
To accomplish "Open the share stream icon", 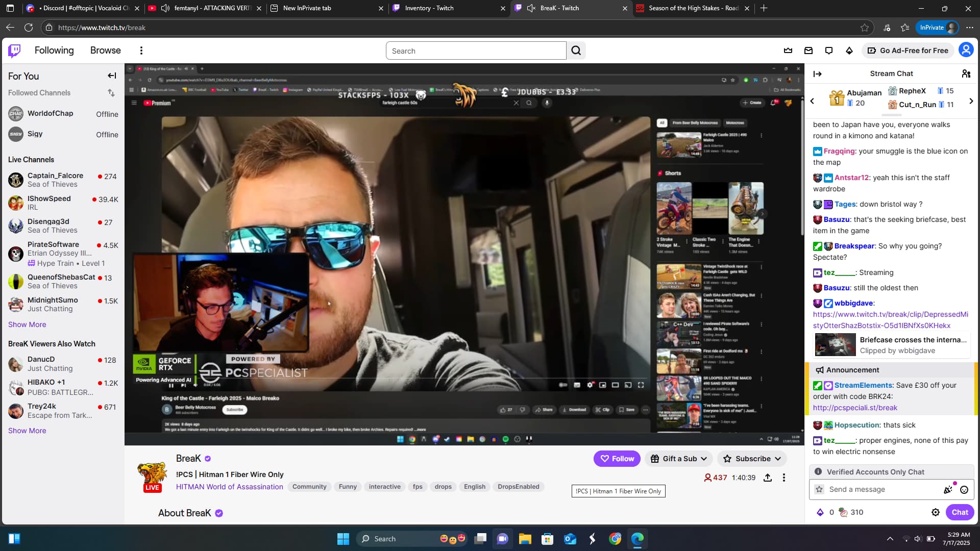I will [x=767, y=478].
